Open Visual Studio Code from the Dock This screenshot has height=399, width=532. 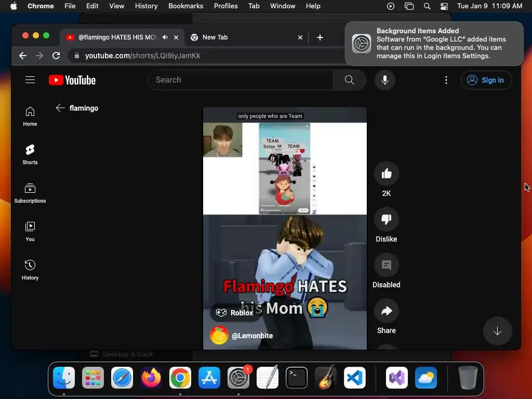[x=355, y=378]
